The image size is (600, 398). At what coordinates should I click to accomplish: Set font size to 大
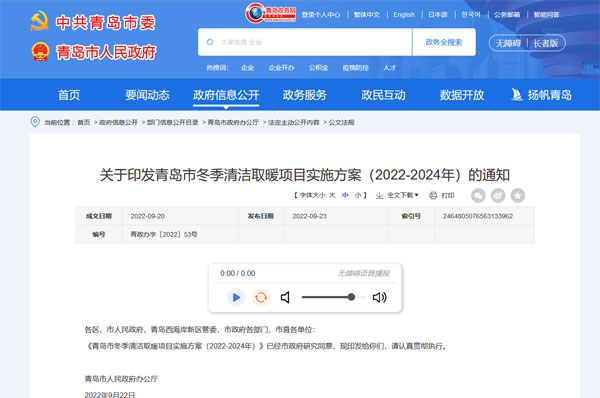[x=332, y=195]
